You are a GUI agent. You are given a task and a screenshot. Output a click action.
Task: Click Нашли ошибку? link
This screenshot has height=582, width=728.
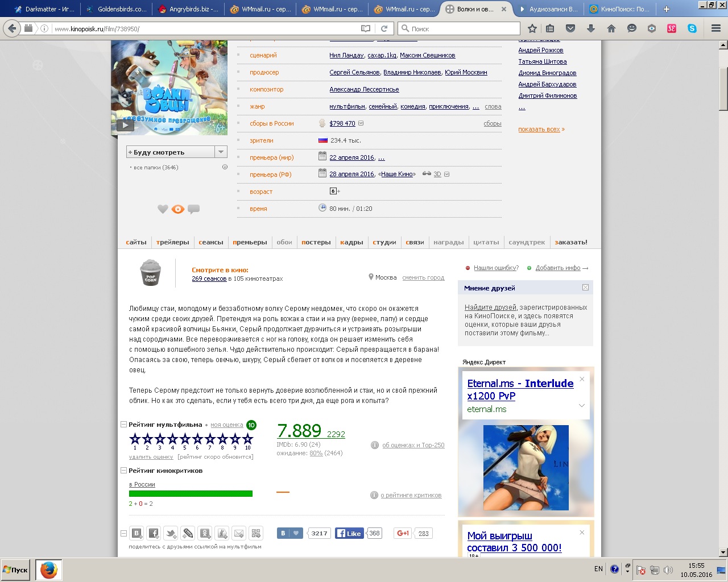tap(496, 268)
